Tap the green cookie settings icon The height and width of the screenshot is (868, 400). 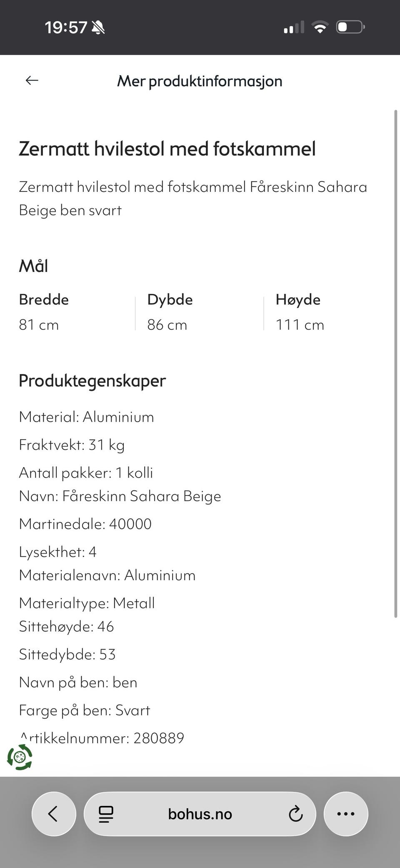click(20, 757)
